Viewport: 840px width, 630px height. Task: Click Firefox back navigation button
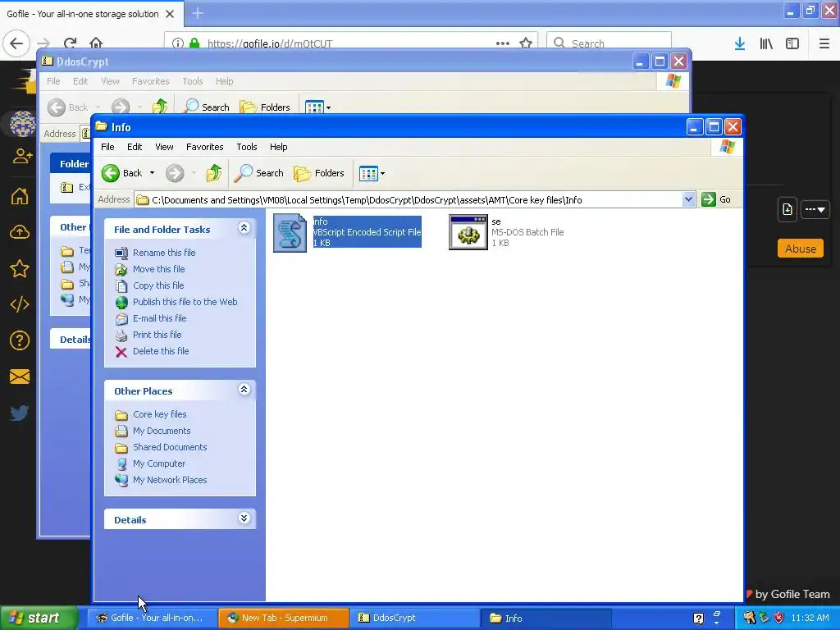[16, 43]
